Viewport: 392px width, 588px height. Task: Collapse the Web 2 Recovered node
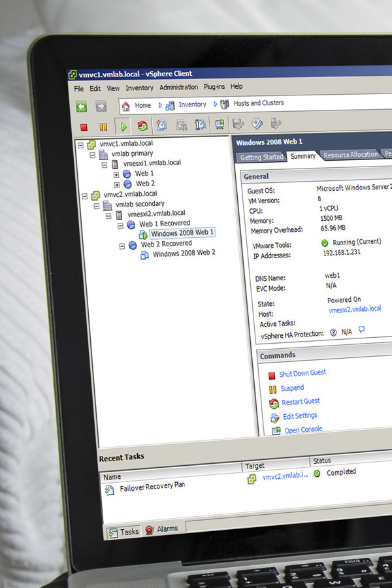click(122, 246)
